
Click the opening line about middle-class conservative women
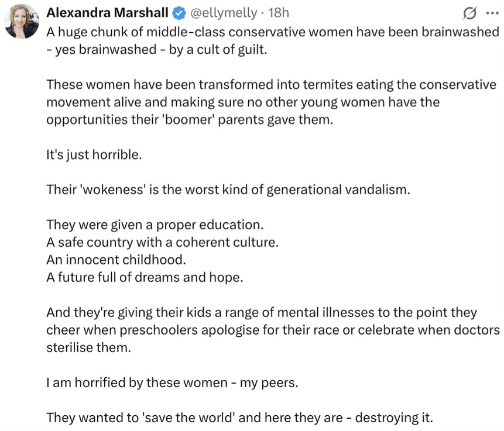coord(273,32)
